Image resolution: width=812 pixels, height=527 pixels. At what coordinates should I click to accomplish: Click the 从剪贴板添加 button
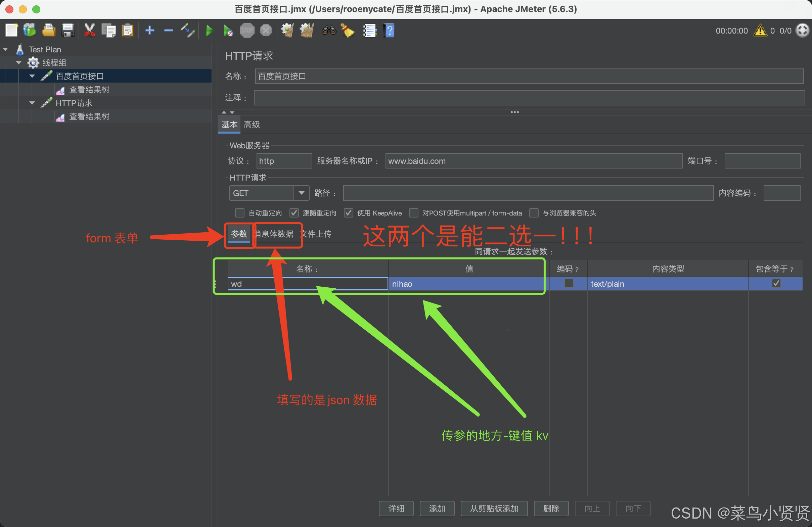494,509
